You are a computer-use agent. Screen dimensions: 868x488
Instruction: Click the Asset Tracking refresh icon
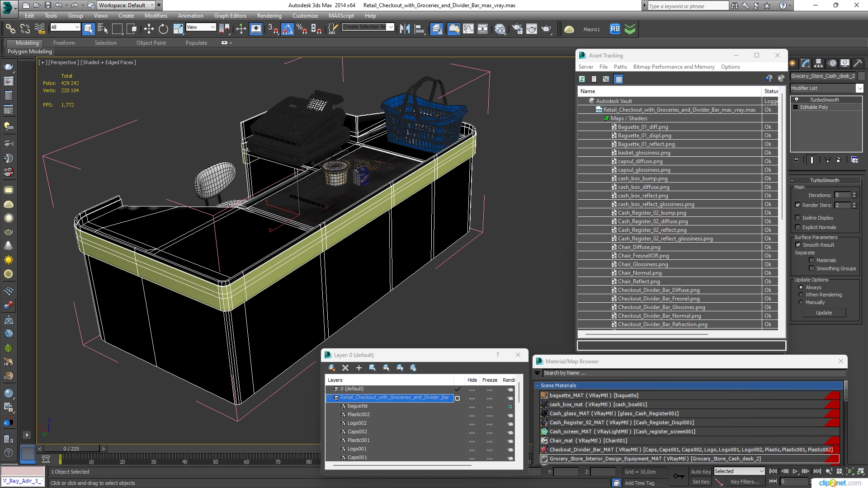(x=582, y=78)
